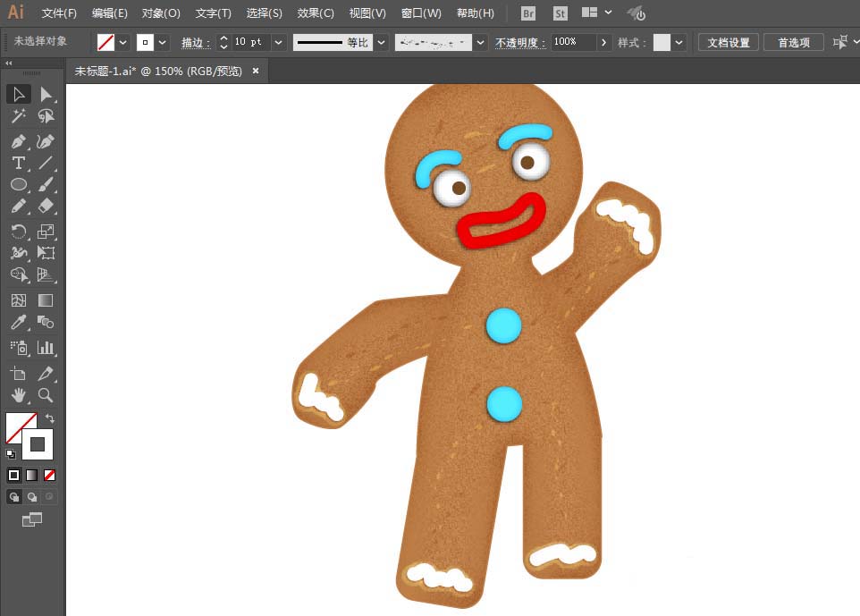The width and height of the screenshot is (860, 616).
Task: Open the 效果(C) menu
Action: [316, 13]
